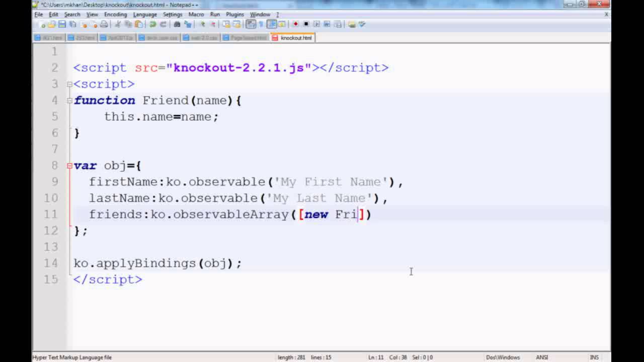This screenshot has height=362, width=644.
Task: Toggle Word Wrap toolbar button
Action: tap(251, 24)
